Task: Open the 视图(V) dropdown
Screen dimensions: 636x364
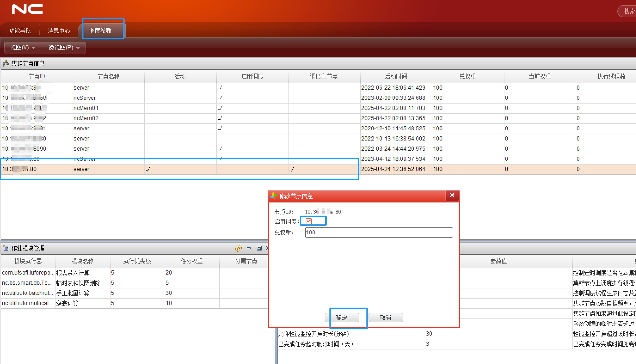Action: pos(23,48)
